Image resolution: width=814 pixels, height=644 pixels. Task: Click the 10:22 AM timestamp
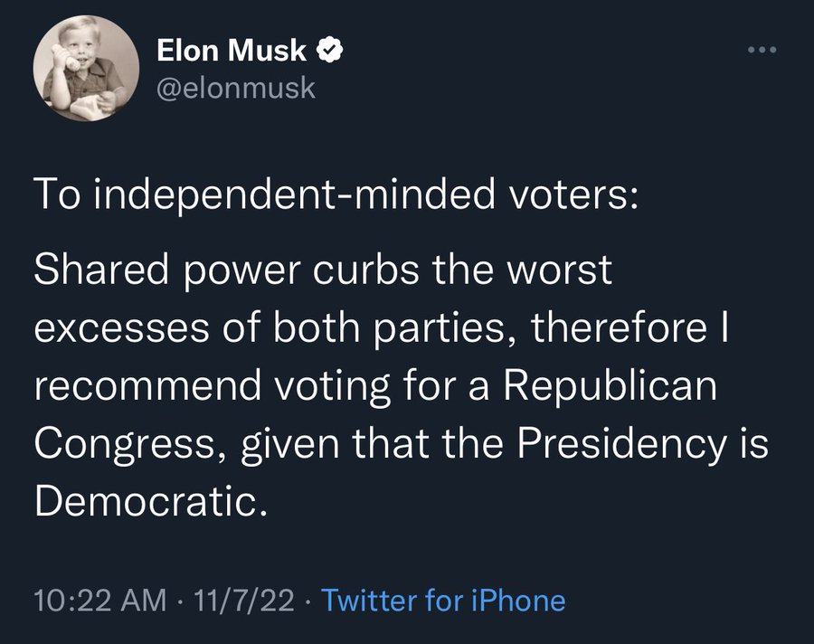tap(100, 601)
